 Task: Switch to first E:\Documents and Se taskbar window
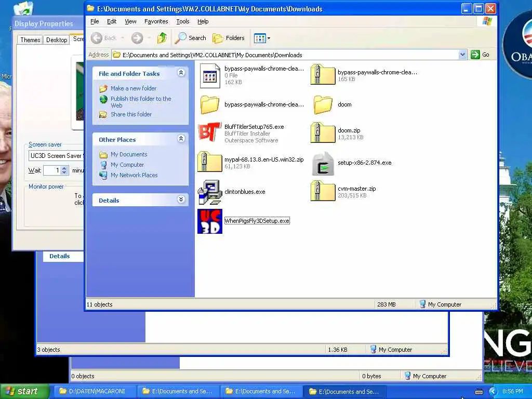click(179, 391)
